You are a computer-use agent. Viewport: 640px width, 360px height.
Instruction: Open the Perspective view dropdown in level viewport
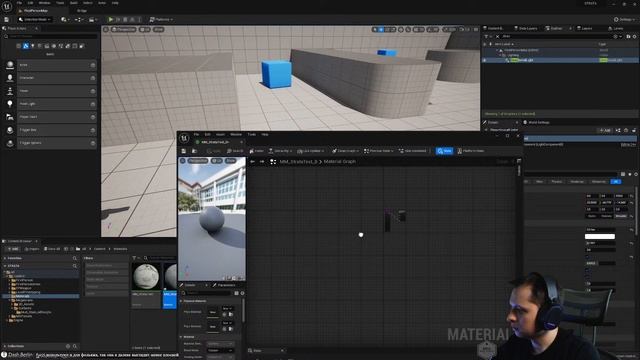124,29
